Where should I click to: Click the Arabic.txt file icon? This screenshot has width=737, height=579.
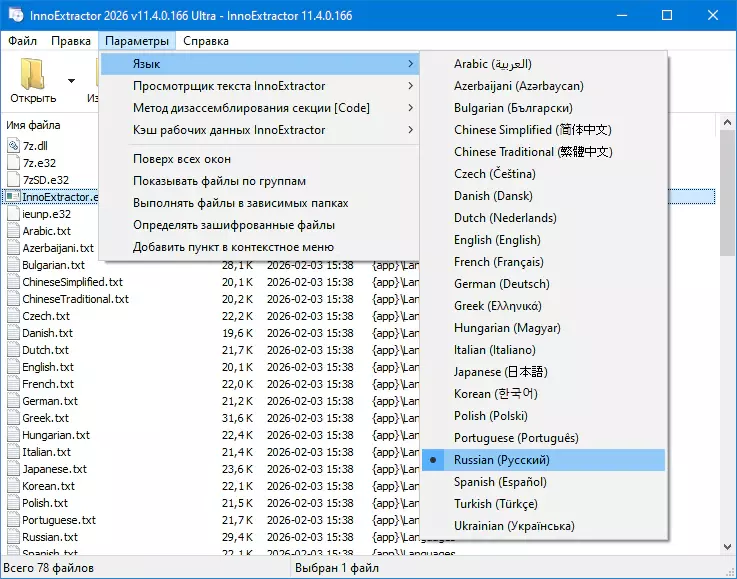[13, 231]
